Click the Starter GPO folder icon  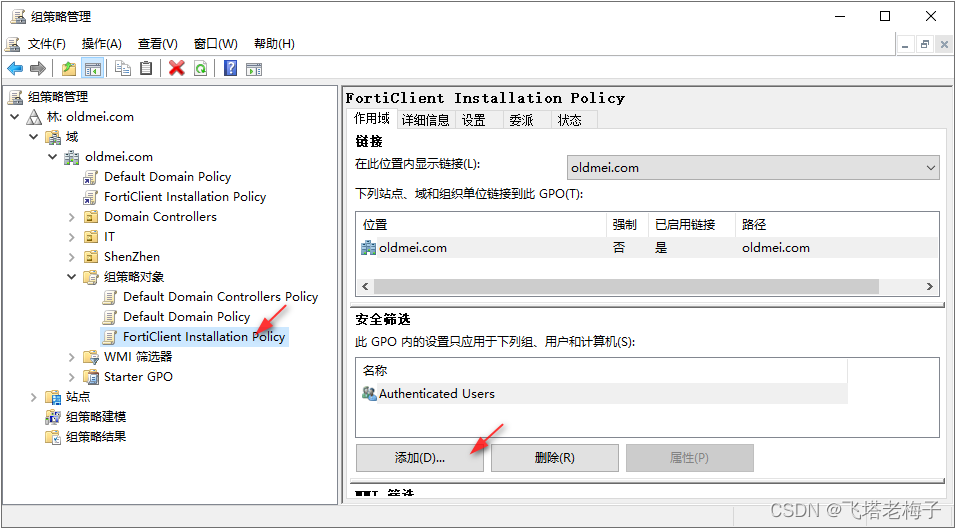click(91, 377)
